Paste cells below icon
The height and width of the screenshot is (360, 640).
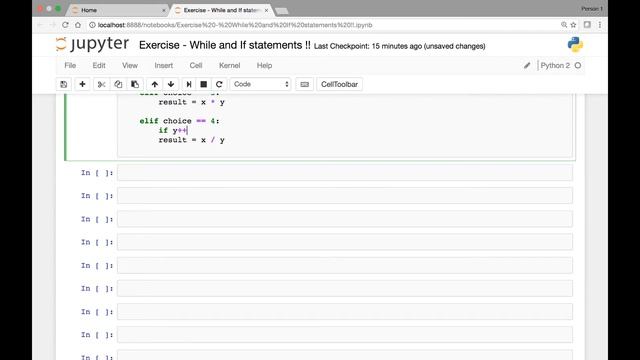coord(135,84)
